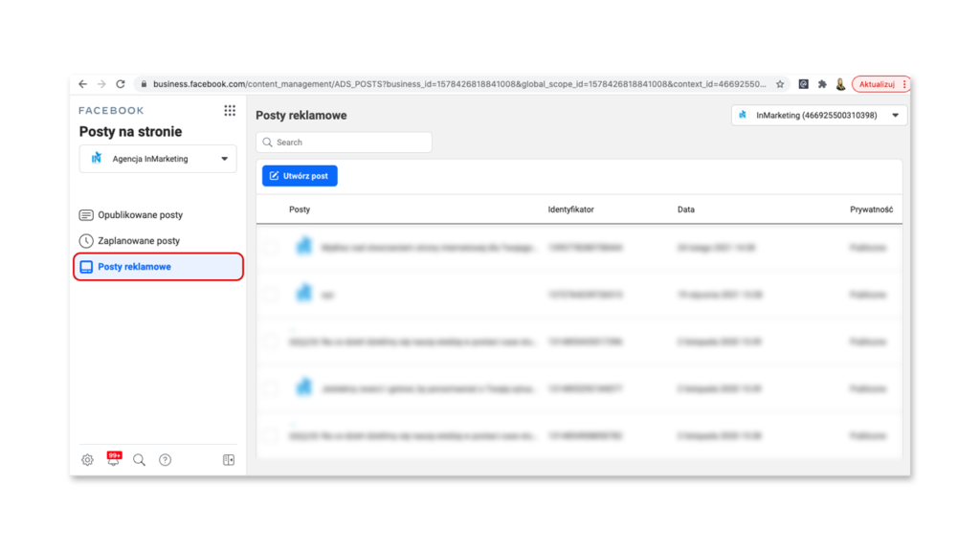
Task: Click the magnifier icon in sidebar footer
Action: pyautogui.click(x=140, y=460)
